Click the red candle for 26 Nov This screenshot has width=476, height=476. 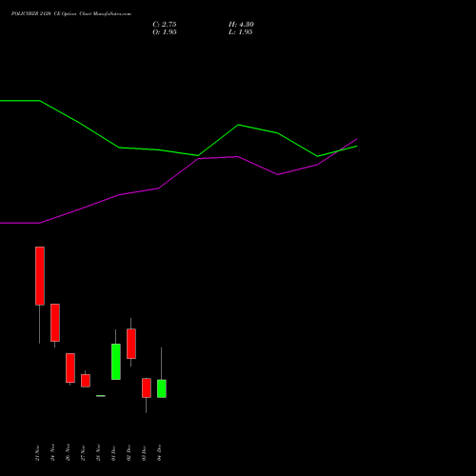coord(70,367)
